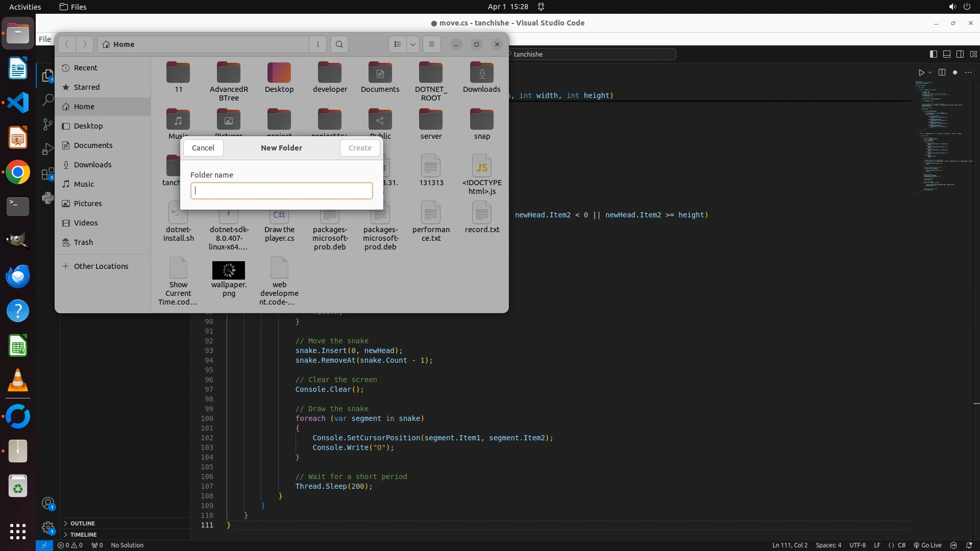The height and width of the screenshot is (551, 980).
Task: Click the VS Code Source Control icon
Action: point(47,124)
